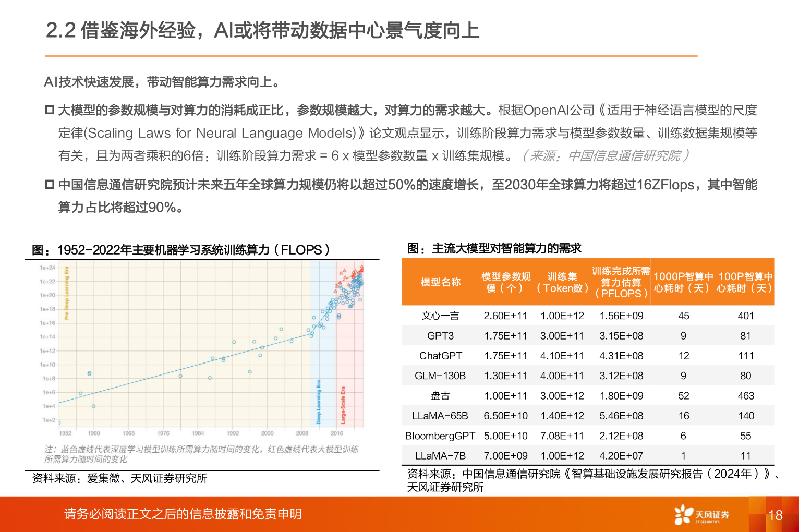
Task: Click the 1984 x-axis label on the chart
Action: tap(198, 433)
